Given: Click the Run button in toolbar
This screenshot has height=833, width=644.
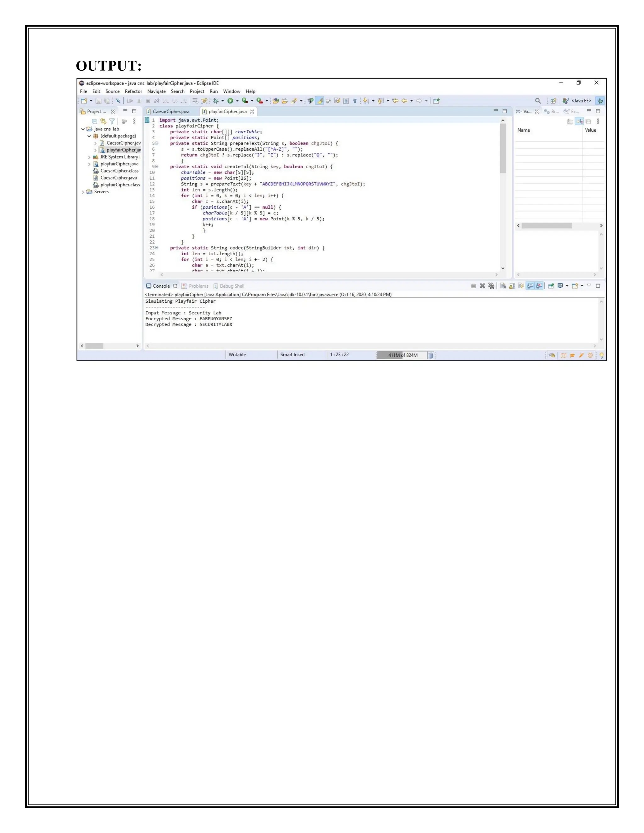Looking at the screenshot, I should [x=230, y=101].
